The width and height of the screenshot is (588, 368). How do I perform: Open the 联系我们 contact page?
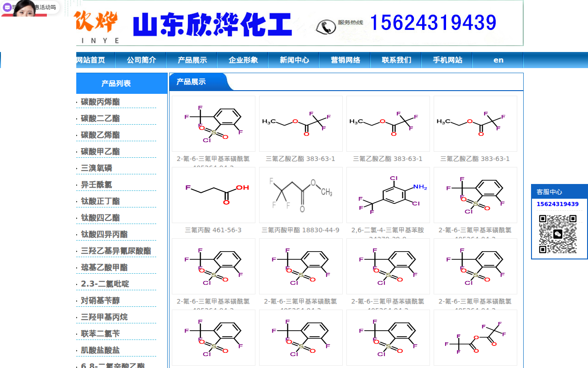point(396,60)
